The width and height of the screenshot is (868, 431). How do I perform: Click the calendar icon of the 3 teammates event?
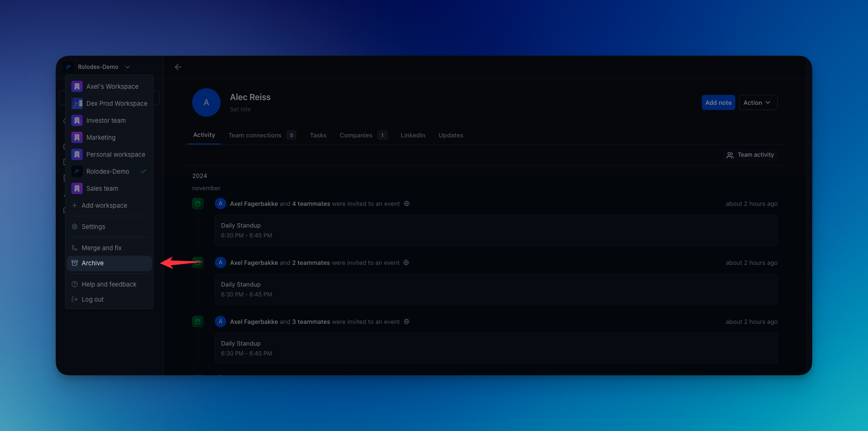(198, 322)
